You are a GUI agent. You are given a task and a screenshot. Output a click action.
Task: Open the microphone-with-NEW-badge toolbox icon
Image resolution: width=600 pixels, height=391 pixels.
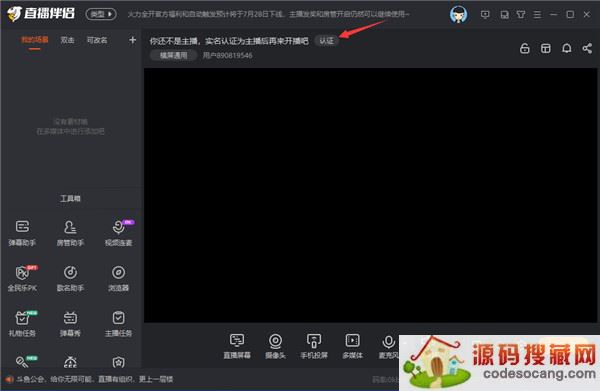point(23,361)
